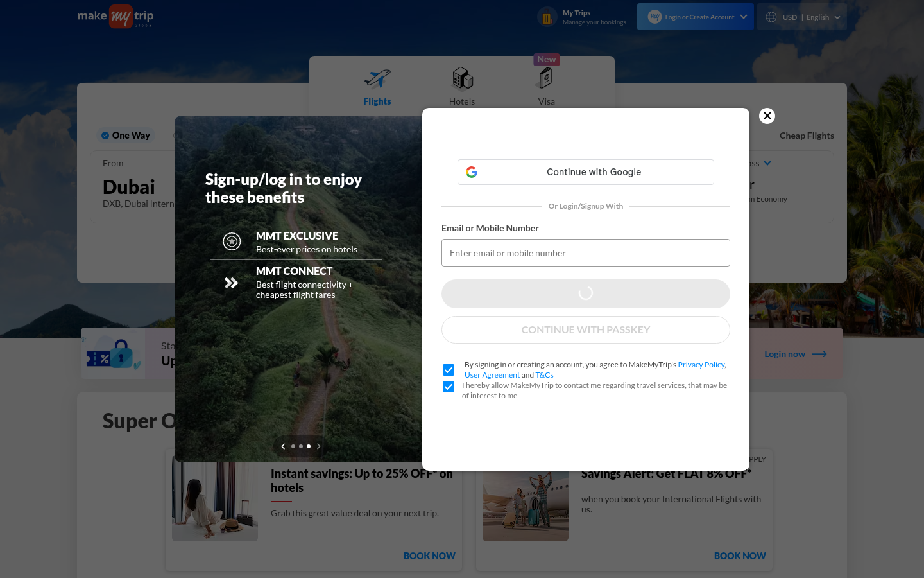The width and height of the screenshot is (924, 578).
Task: Click the Visa passport icon
Action: [545, 78]
